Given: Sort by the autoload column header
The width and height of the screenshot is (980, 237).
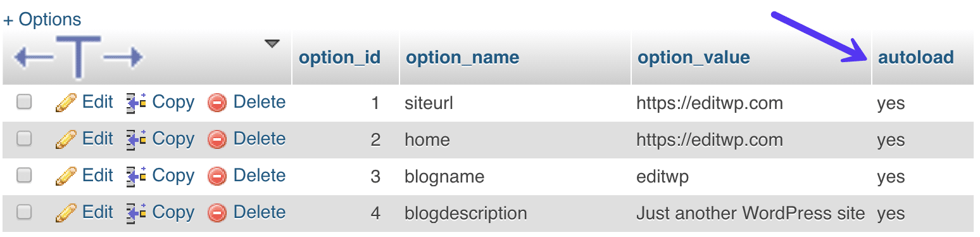Looking at the screenshot, I should click(916, 58).
